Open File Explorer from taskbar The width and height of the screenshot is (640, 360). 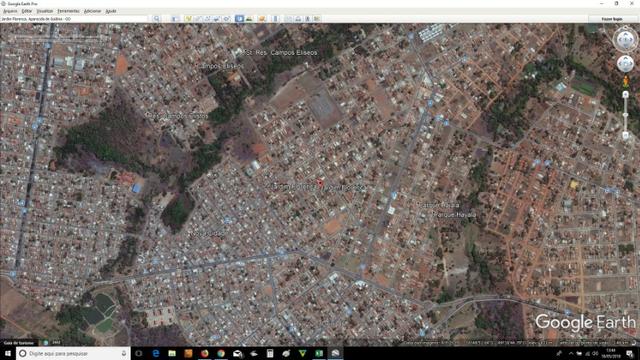pyautogui.click(x=172, y=353)
